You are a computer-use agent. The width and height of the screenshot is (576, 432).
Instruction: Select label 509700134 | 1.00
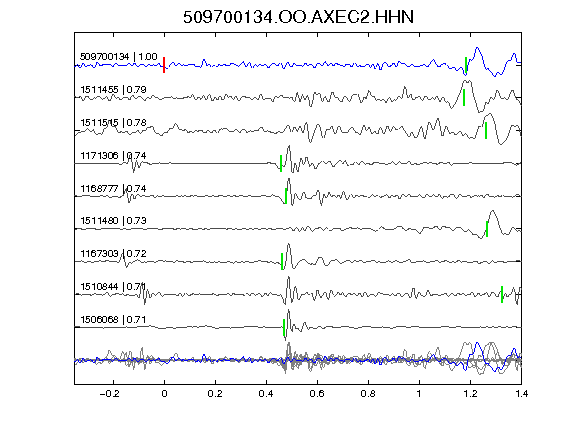(x=119, y=57)
